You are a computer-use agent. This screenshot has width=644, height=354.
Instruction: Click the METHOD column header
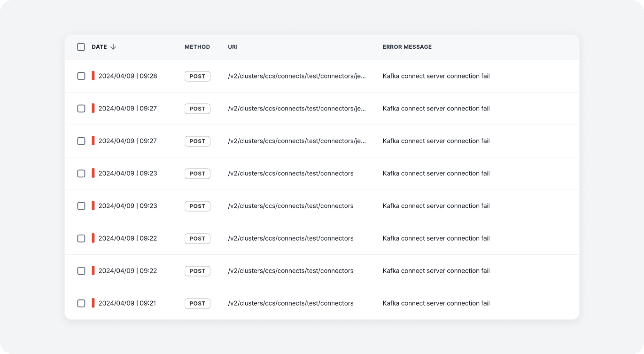pyautogui.click(x=197, y=47)
